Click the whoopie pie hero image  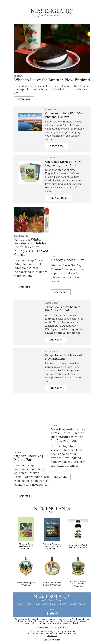52,49
